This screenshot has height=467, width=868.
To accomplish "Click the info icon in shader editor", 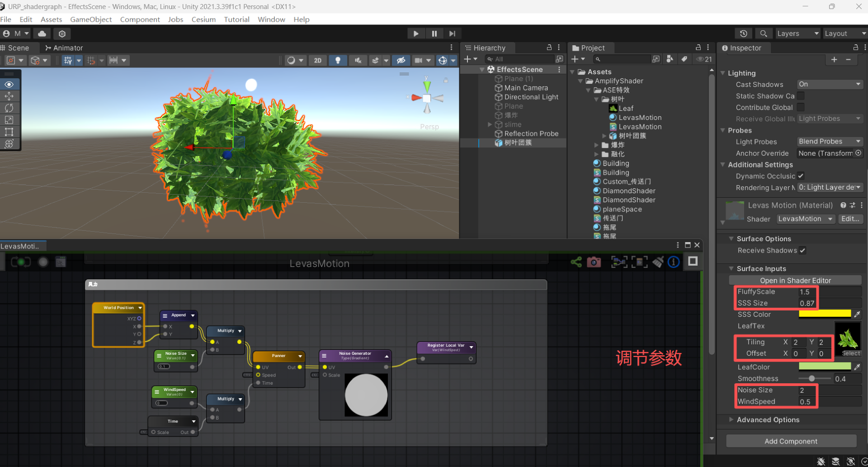I will (x=674, y=262).
